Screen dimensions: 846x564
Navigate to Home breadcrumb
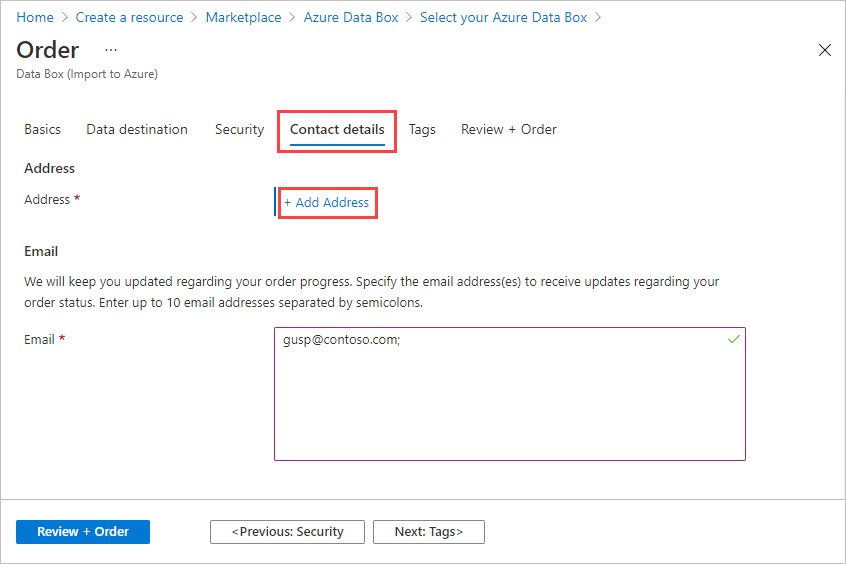35,17
